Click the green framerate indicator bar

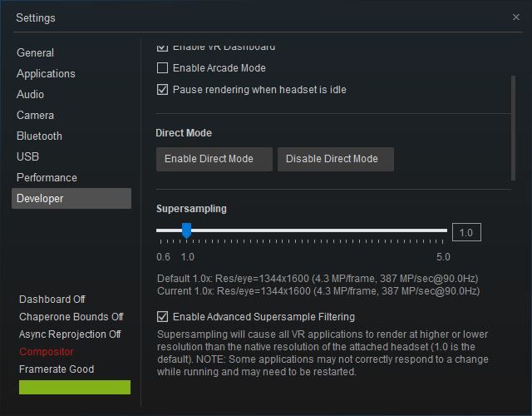coord(75,387)
